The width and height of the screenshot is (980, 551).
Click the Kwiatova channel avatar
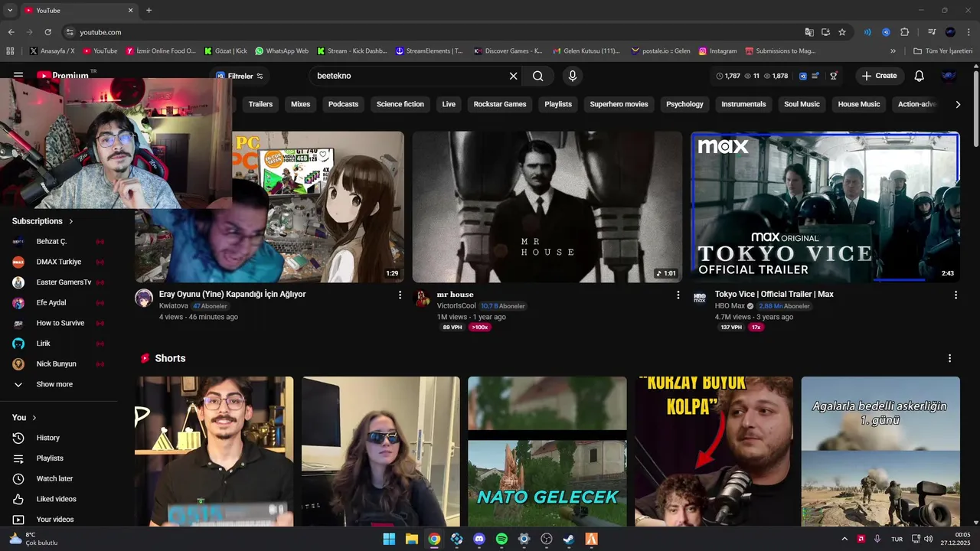click(144, 298)
